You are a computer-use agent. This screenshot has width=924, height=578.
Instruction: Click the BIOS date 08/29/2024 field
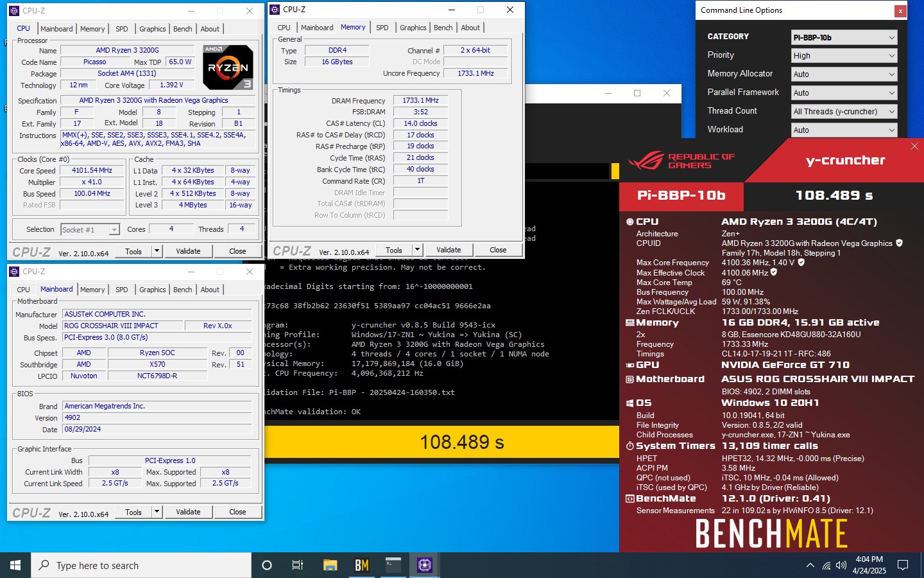click(x=157, y=429)
